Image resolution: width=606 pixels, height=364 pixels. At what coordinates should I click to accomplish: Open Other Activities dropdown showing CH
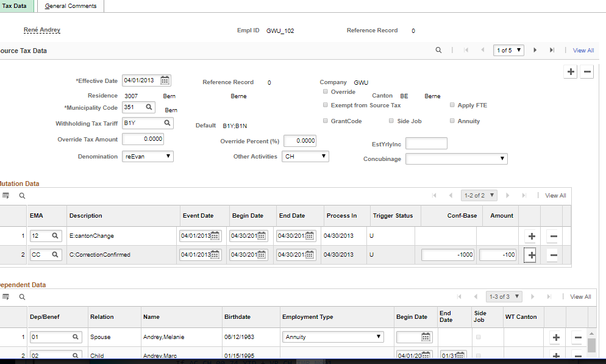click(x=305, y=156)
